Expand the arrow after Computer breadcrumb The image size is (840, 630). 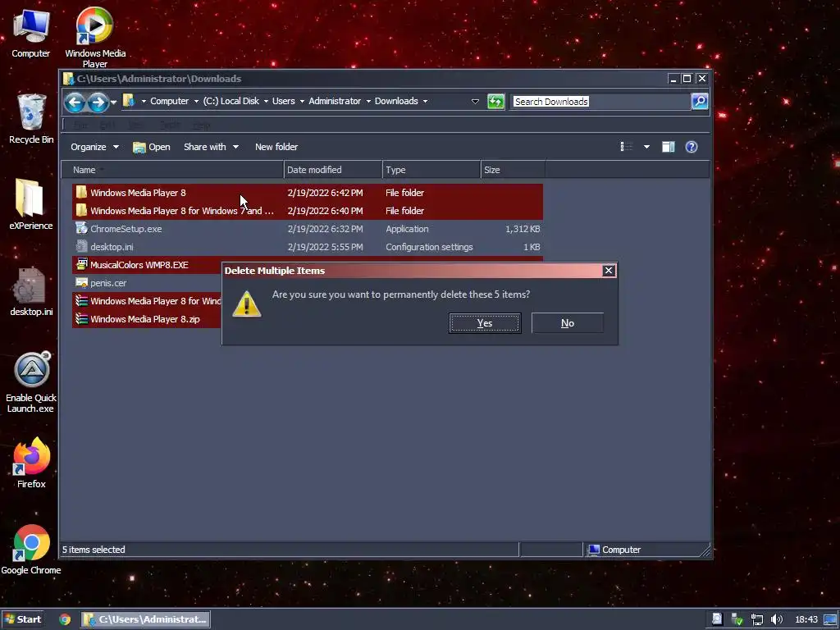click(x=196, y=101)
